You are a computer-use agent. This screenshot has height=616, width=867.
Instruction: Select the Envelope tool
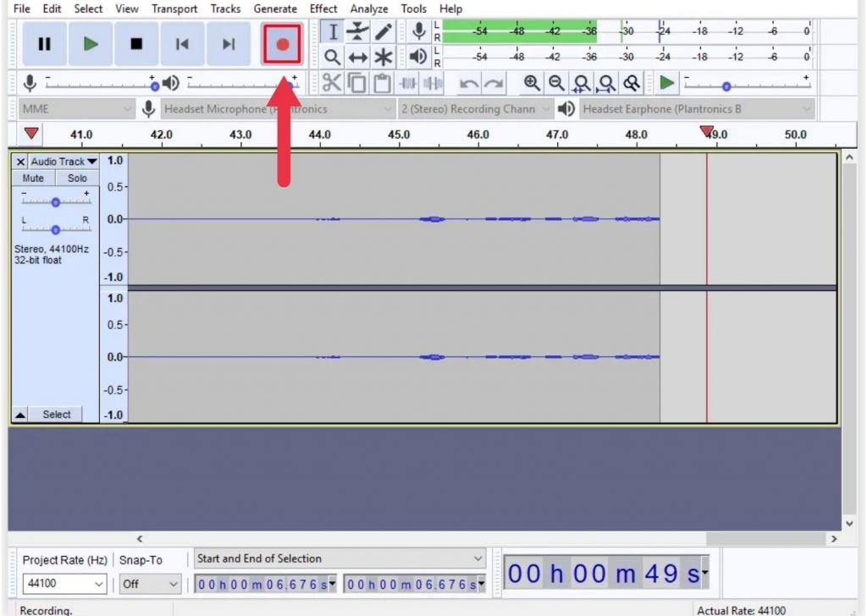(x=358, y=31)
